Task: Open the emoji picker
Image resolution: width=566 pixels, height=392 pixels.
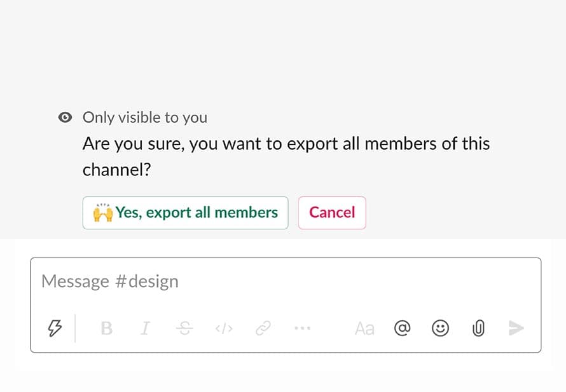Action: [x=440, y=328]
